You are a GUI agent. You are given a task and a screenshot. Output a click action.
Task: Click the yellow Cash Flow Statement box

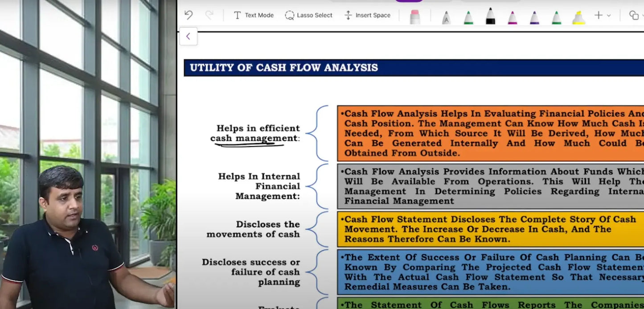(490, 229)
